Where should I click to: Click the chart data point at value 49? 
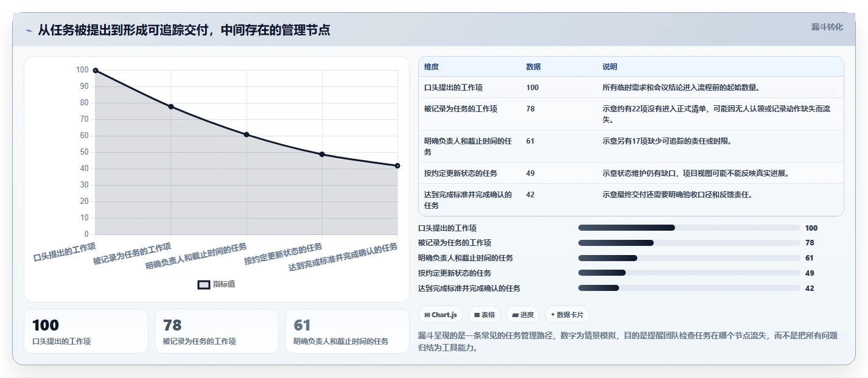point(322,154)
